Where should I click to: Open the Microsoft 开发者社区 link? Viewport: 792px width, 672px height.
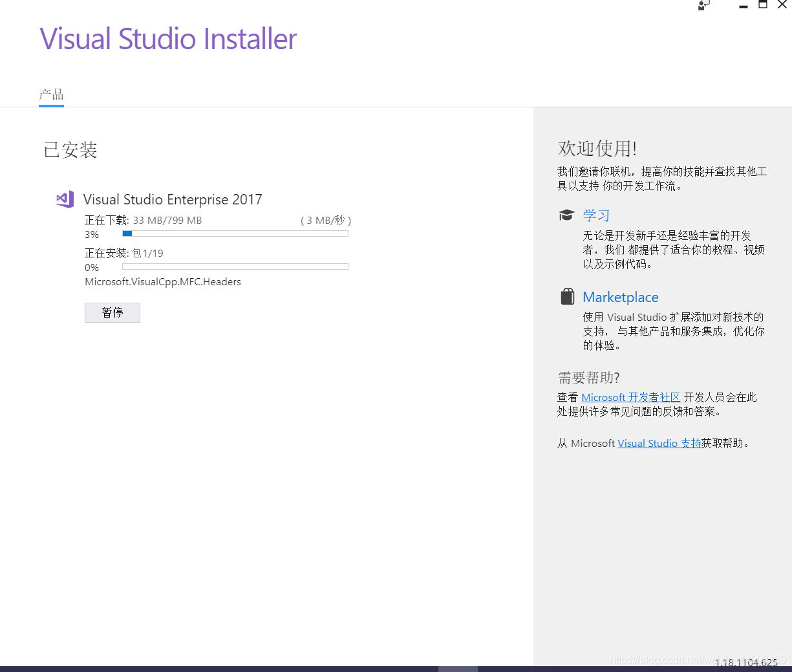coord(631,397)
